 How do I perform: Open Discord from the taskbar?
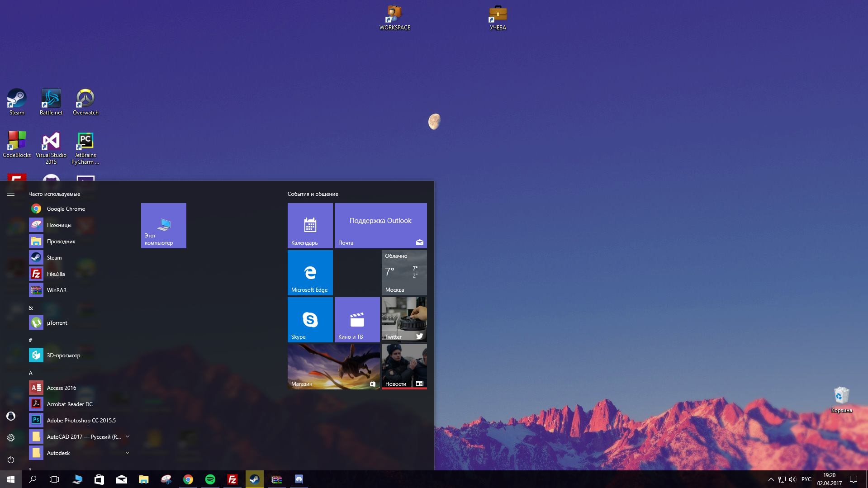pos(299,479)
